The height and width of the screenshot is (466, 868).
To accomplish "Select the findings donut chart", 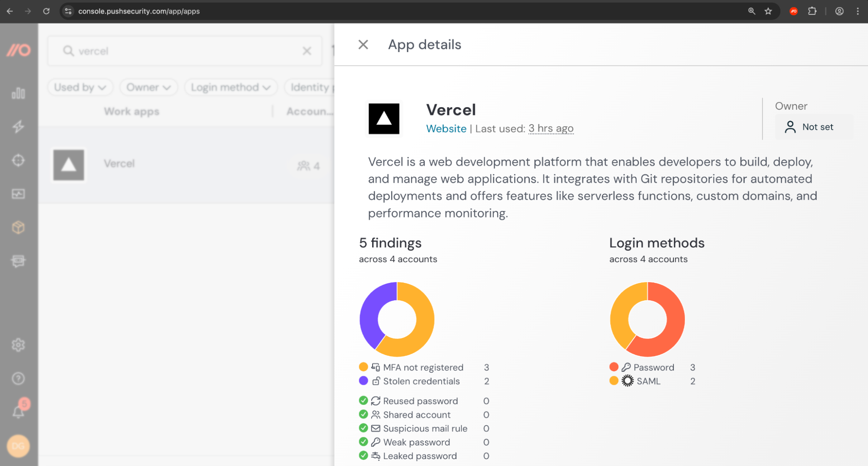I will (396, 319).
